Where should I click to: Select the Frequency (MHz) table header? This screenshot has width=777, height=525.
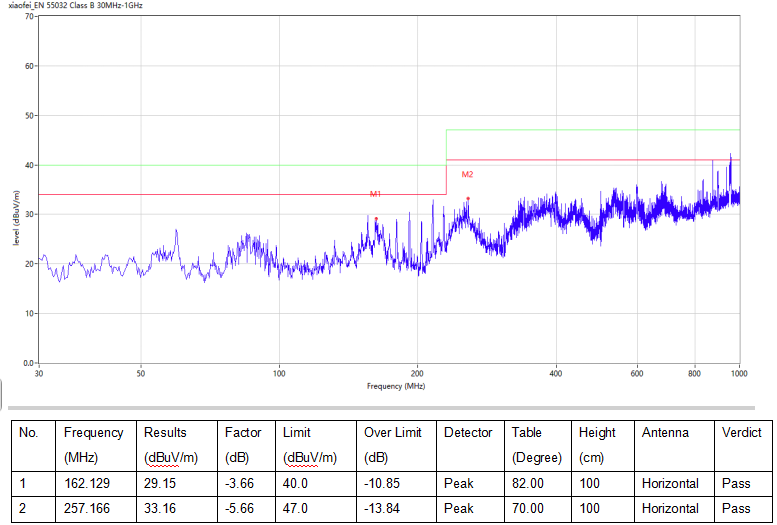[x=93, y=445]
